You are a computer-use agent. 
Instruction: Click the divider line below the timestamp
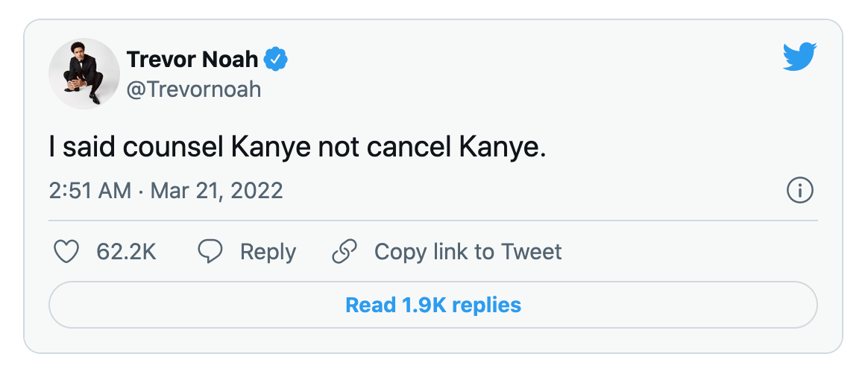433,221
